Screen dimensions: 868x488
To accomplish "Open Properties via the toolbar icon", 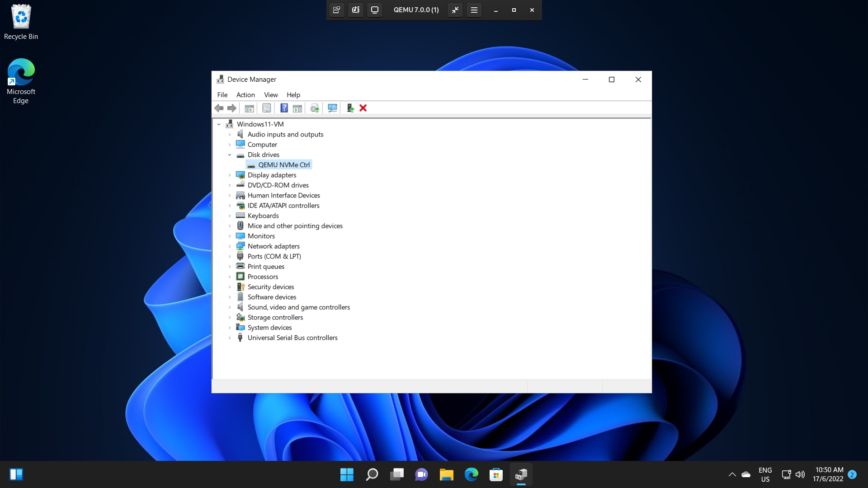I will point(267,108).
